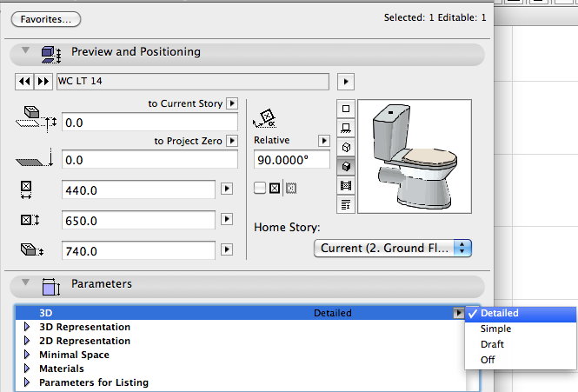578x392 pixels.
Task: Show 2D symbol preview
Action: tap(346, 109)
